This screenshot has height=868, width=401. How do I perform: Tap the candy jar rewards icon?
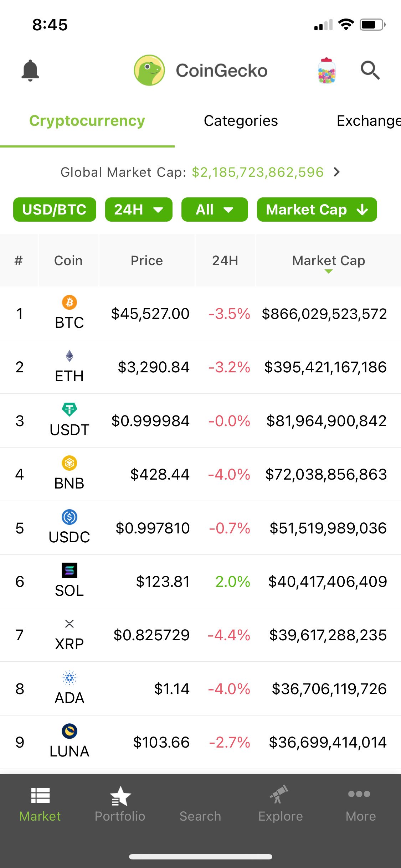(x=327, y=71)
